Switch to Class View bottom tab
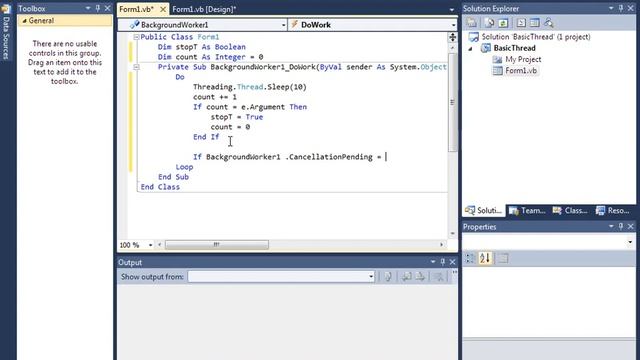This screenshot has height=360, width=640. point(570,211)
